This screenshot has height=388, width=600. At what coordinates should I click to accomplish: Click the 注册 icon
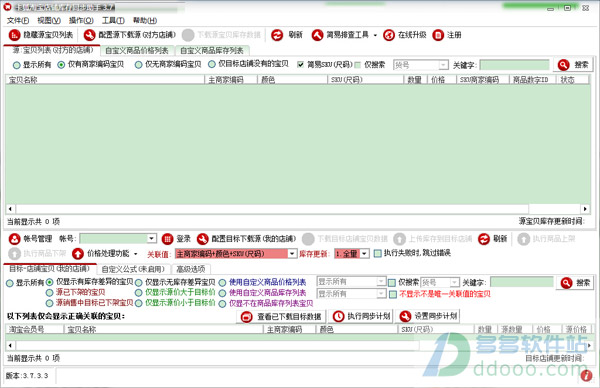coord(438,35)
